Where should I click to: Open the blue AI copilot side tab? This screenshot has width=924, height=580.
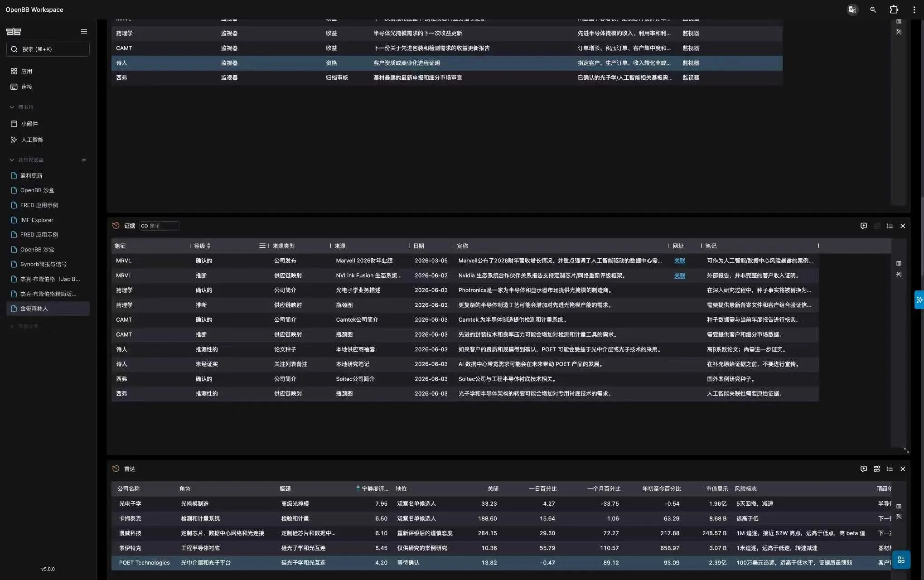pos(919,300)
